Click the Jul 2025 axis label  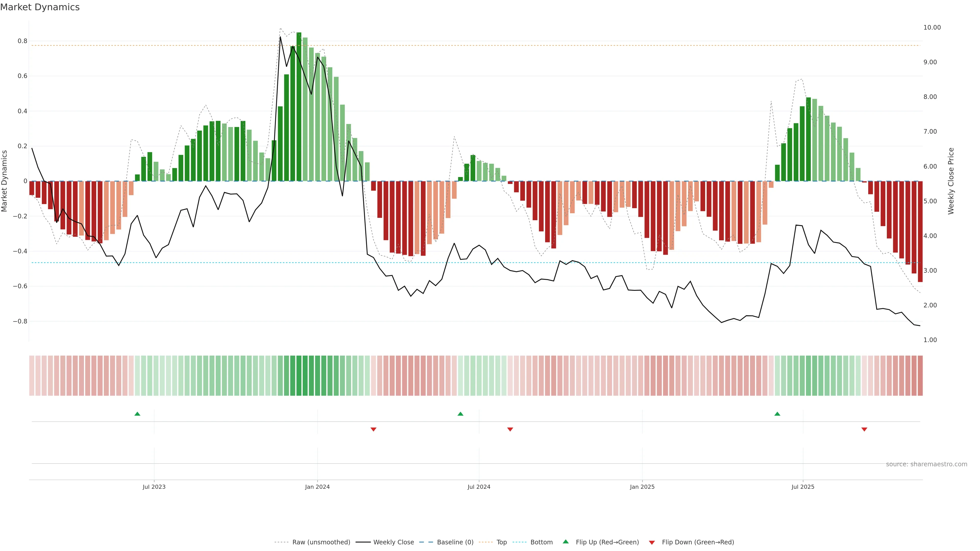coord(803,487)
